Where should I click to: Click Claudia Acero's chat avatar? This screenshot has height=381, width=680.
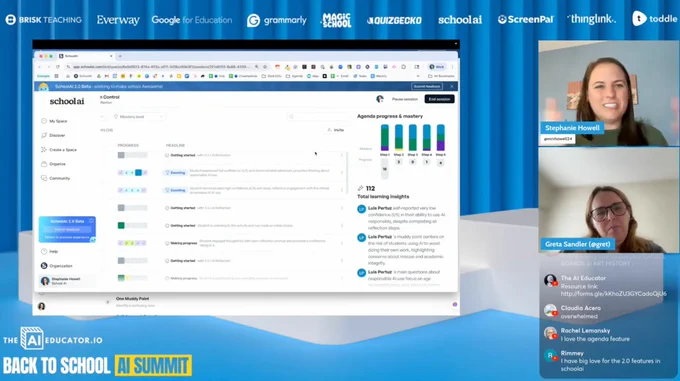coord(550,311)
